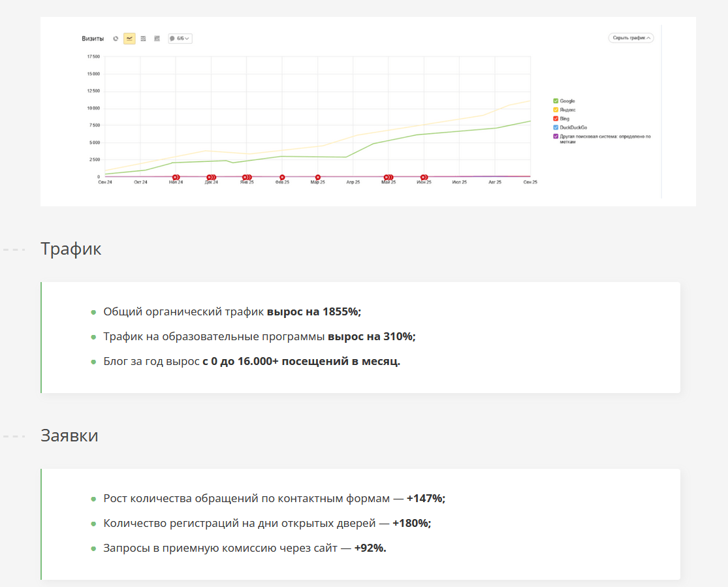Click the Окт 24 axis label

click(x=140, y=183)
